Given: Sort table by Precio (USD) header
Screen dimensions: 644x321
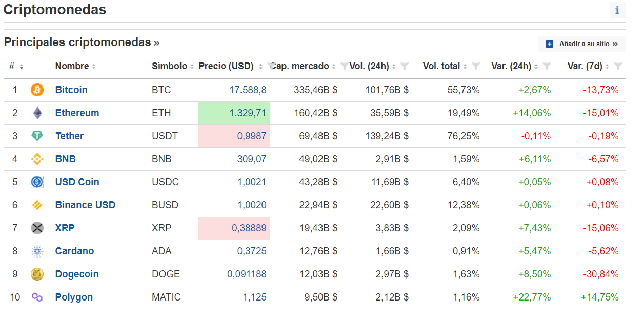Looking at the screenshot, I should (226, 66).
